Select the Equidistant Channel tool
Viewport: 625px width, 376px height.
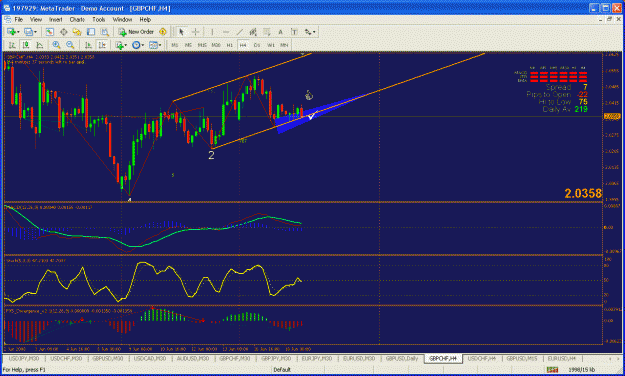coord(253,32)
